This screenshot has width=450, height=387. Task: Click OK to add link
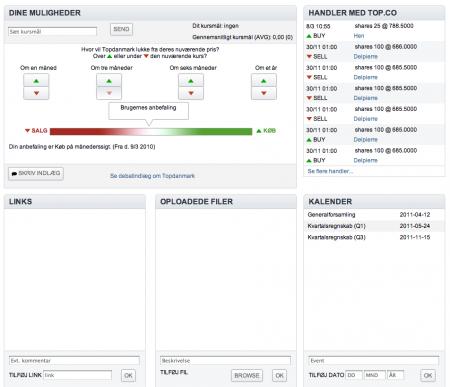click(x=128, y=376)
